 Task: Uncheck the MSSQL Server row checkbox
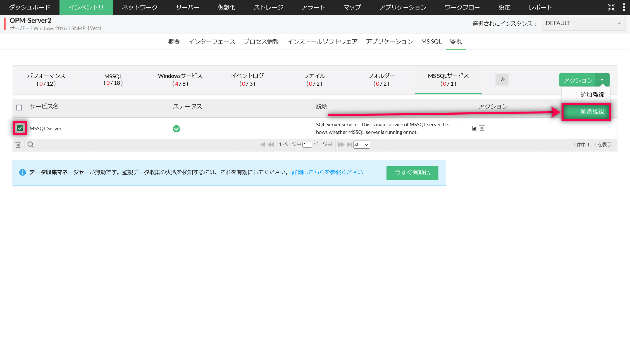[20, 128]
